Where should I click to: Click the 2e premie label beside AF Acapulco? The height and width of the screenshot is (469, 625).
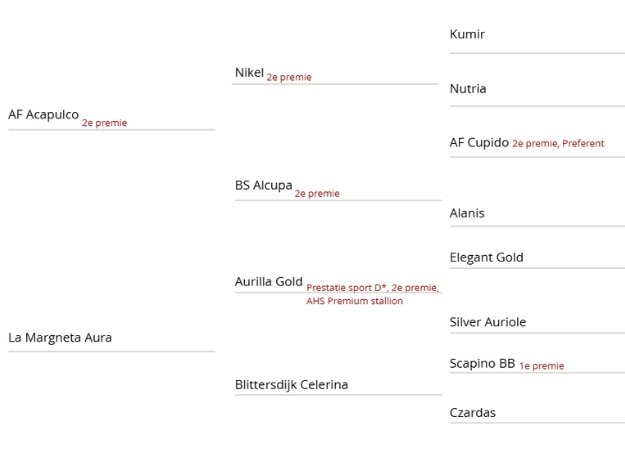105,123
